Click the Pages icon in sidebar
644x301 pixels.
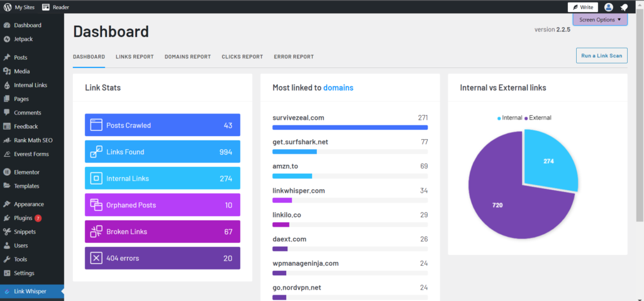6,99
